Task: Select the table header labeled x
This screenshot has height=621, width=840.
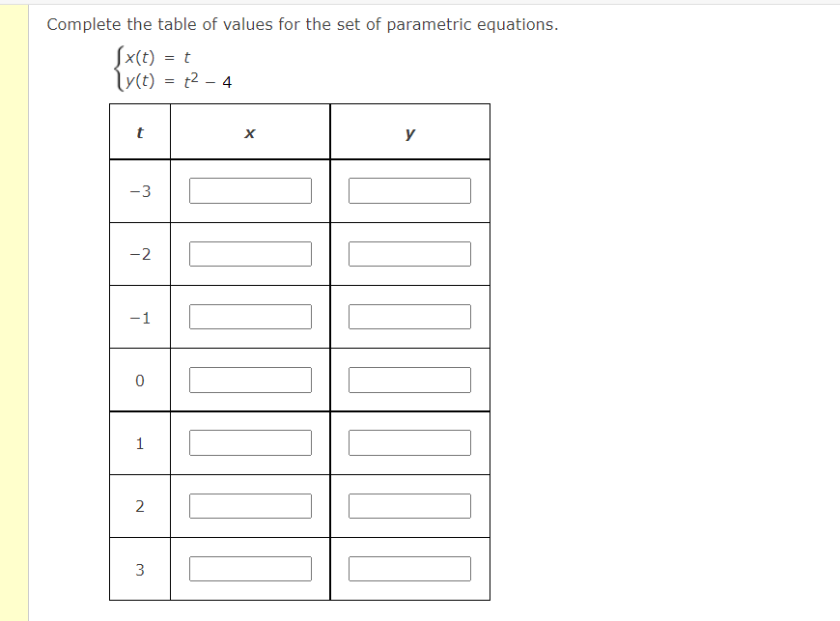Action: click(250, 131)
